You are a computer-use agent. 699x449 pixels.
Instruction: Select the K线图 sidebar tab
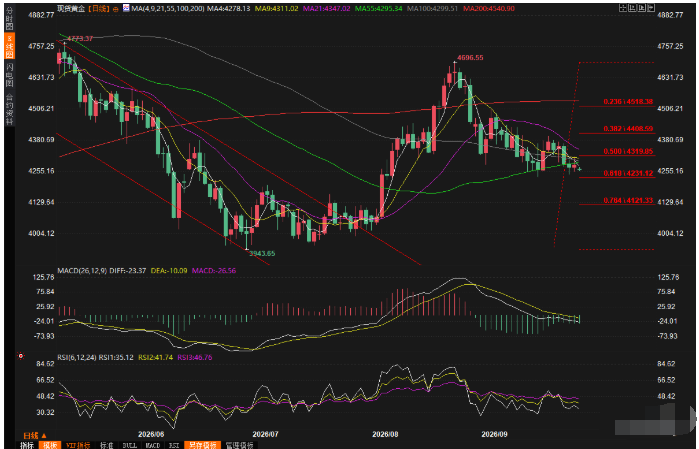pyautogui.click(x=9, y=45)
